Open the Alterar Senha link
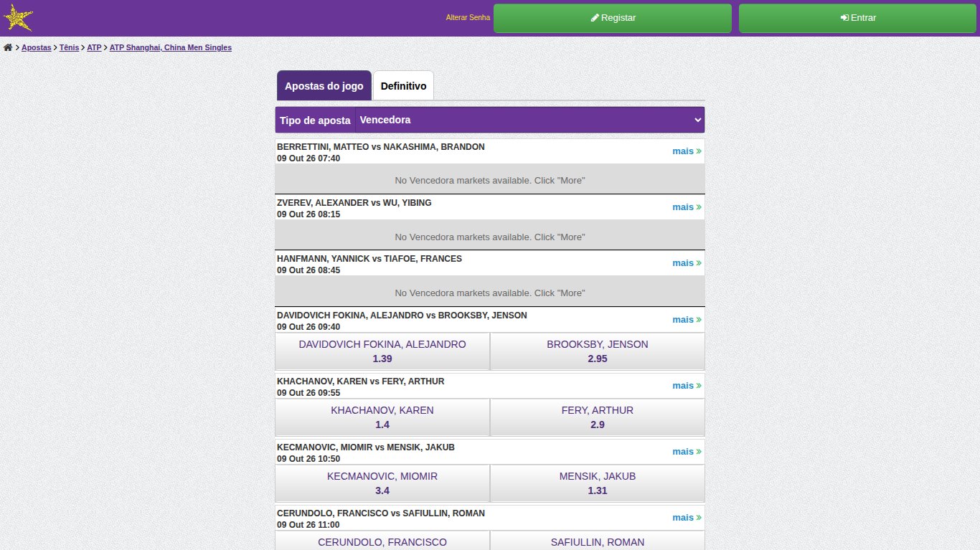 pyautogui.click(x=468, y=18)
